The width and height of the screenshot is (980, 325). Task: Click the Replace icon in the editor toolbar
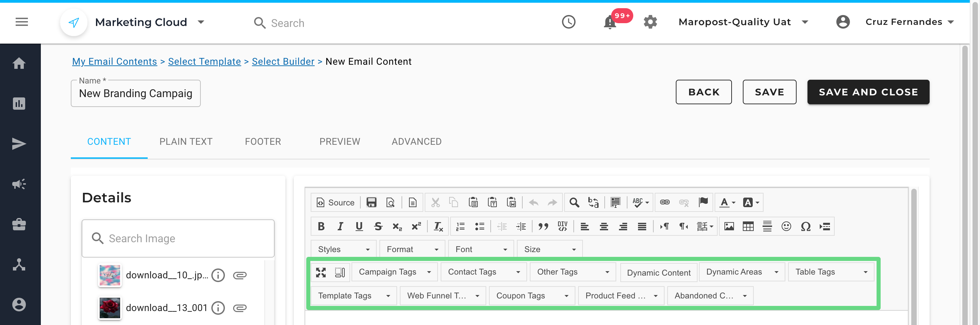tap(593, 202)
